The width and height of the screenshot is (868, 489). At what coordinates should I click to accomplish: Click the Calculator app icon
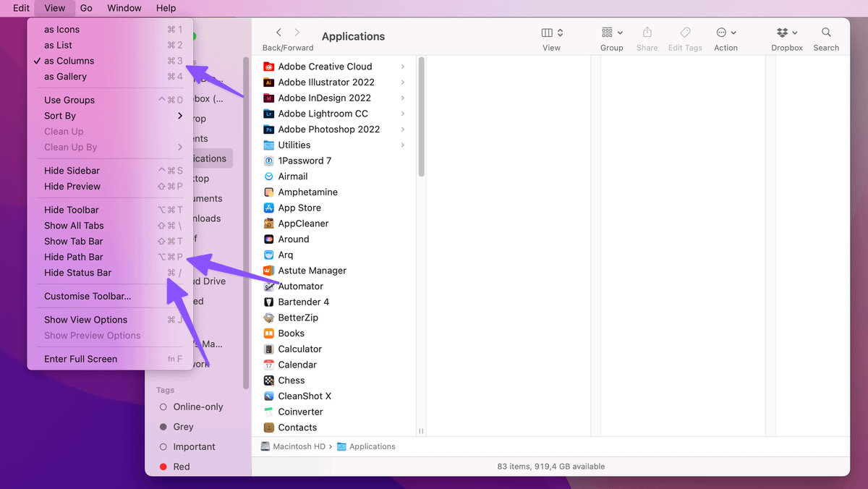tap(269, 349)
